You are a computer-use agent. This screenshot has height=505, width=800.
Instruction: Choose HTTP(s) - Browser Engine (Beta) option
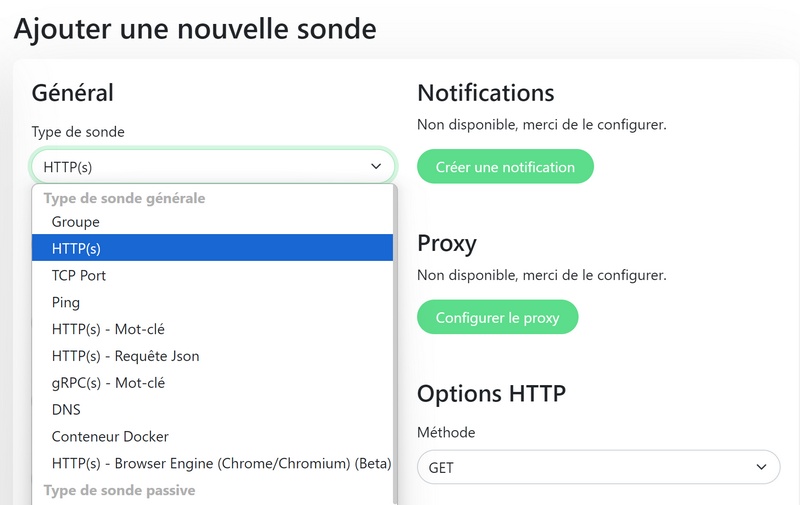(221, 464)
